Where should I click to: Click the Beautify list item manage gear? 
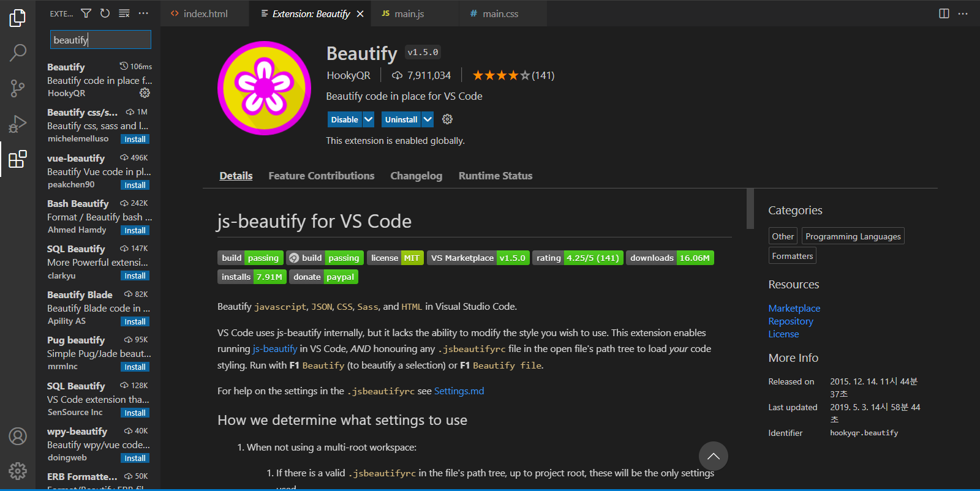145,93
